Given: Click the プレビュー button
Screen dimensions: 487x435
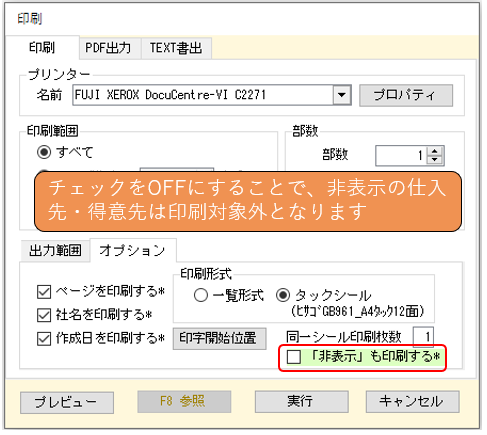Looking at the screenshot, I should [x=67, y=402].
